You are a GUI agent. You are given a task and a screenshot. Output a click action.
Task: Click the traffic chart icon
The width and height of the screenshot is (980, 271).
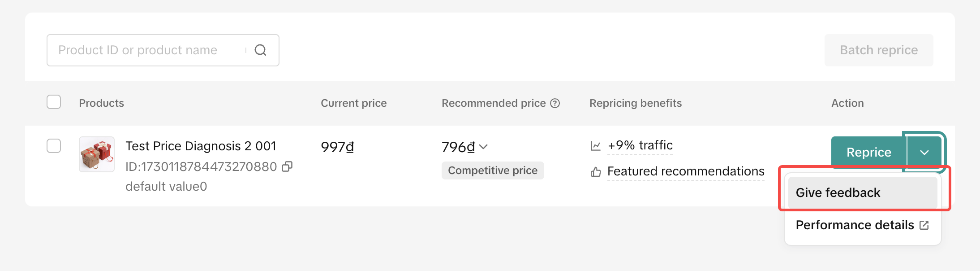596,146
